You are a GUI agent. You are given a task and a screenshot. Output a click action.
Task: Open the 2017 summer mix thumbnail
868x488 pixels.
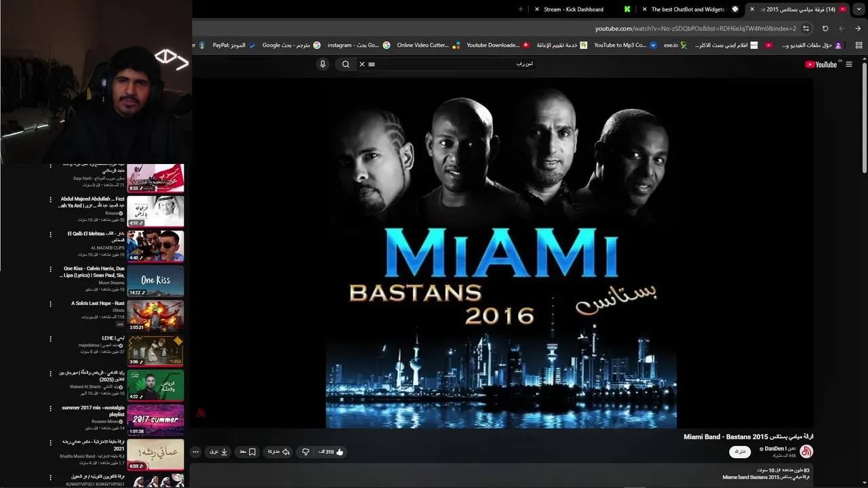[155, 420]
